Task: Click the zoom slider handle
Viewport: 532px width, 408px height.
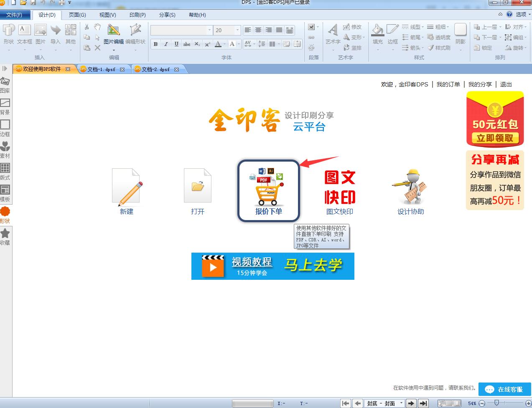Action: click(x=496, y=403)
